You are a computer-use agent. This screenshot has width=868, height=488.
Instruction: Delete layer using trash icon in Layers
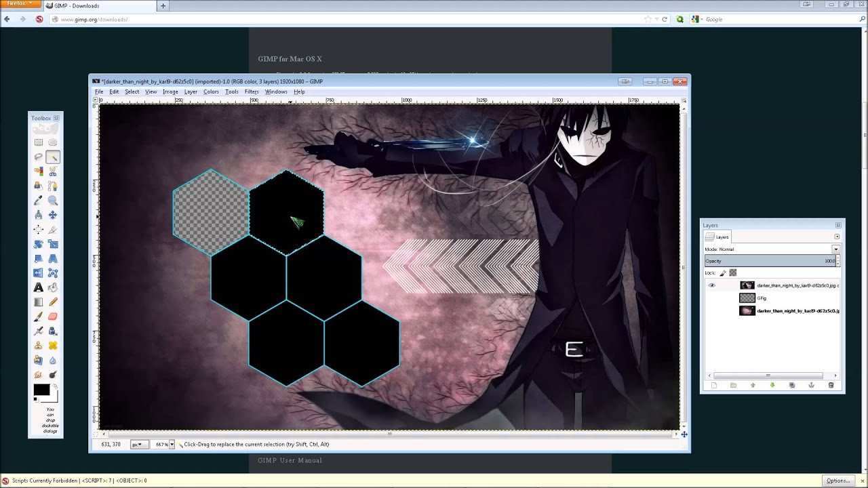[831, 385]
